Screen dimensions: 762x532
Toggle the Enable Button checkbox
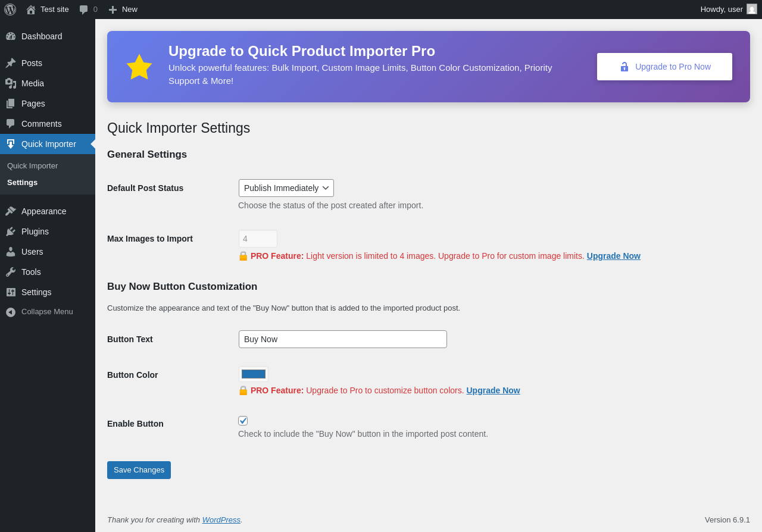pos(243,421)
